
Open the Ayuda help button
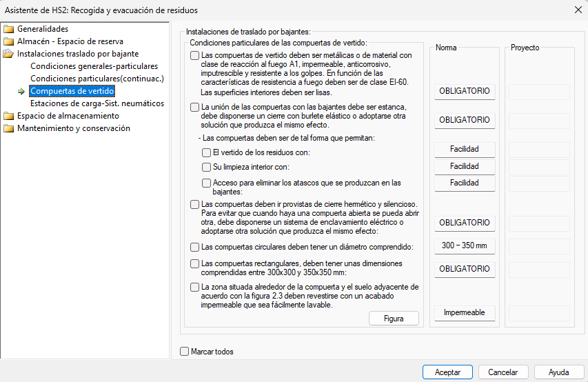point(559,372)
